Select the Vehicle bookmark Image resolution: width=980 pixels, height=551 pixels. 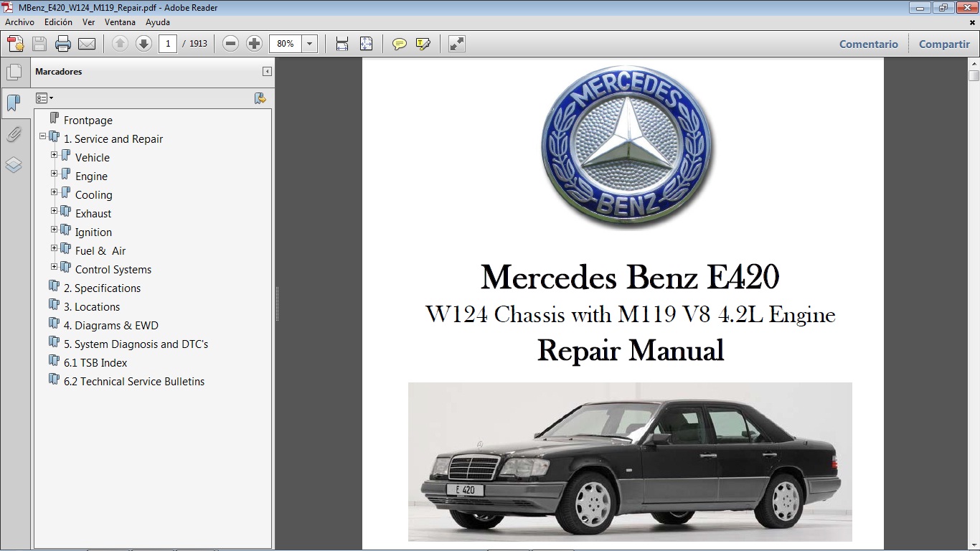click(x=93, y=158)
